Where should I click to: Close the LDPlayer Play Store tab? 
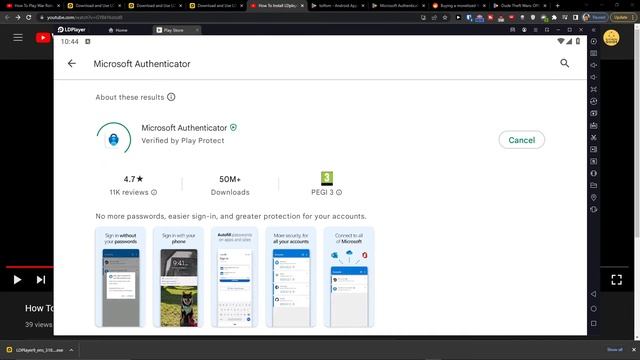coord(197,30)
